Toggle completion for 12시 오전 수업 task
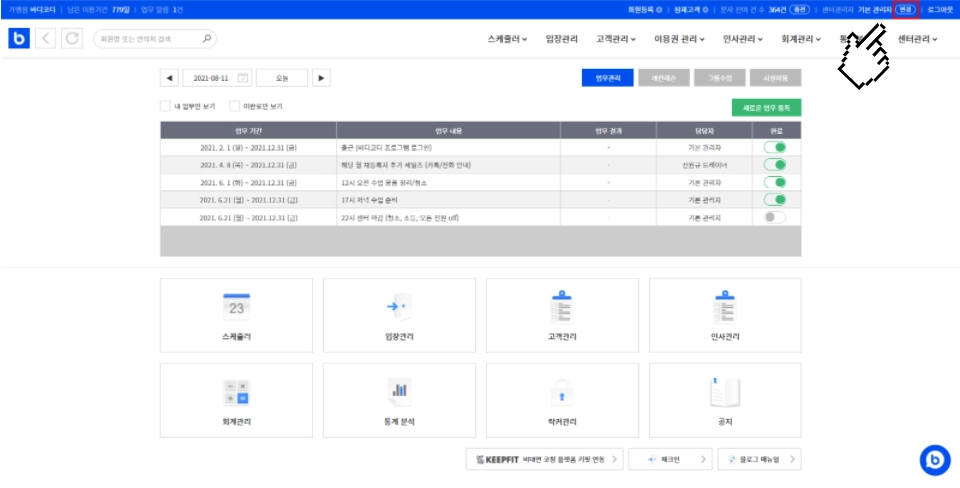The width and height of the screenshot is (960, 488). point(774,182)
